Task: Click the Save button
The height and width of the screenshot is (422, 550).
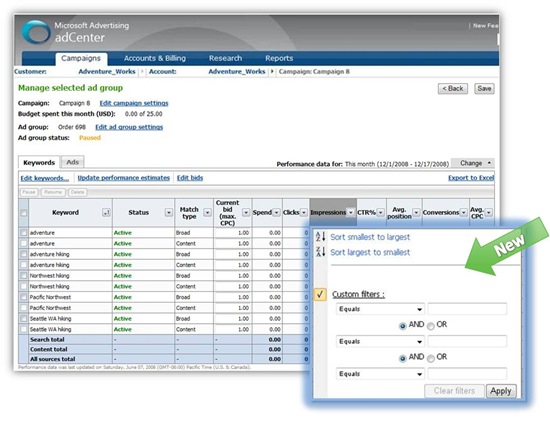Action: pyautogui.click(x=484, y=88)
